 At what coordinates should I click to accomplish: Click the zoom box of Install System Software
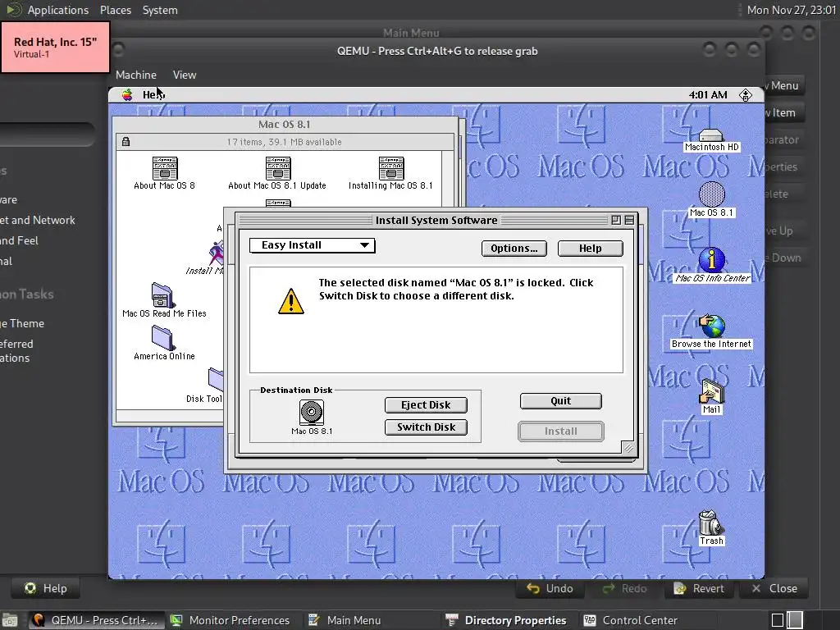[x=616, y=220]
